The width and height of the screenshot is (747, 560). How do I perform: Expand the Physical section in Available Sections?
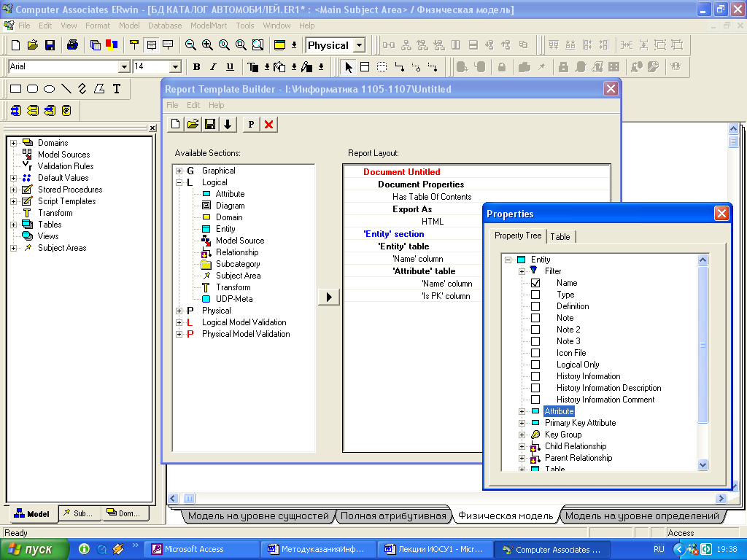(x=179, y=311)
